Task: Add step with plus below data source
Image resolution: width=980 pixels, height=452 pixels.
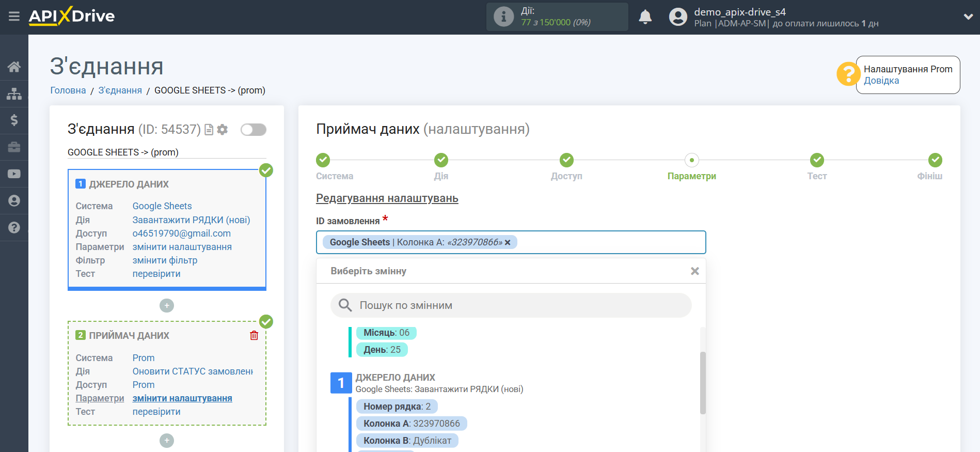Action: (167, 306)
